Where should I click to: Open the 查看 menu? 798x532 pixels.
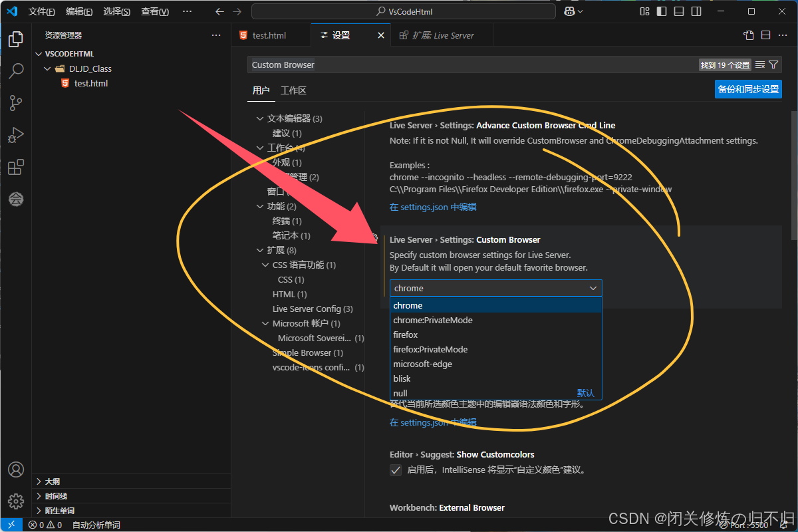click(x=155, y=11)
